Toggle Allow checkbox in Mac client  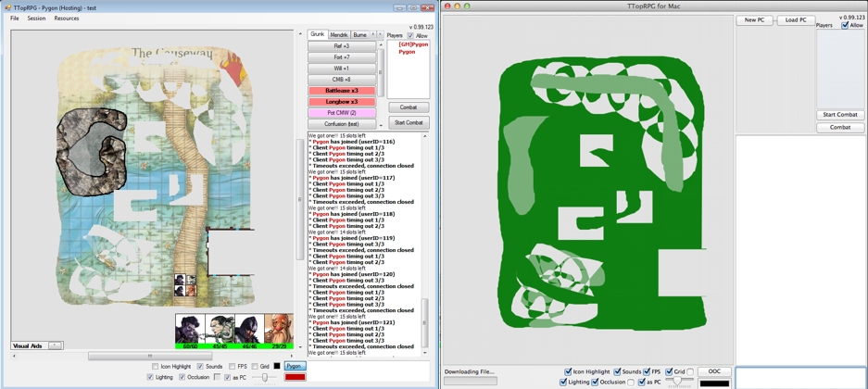point(845,25)
